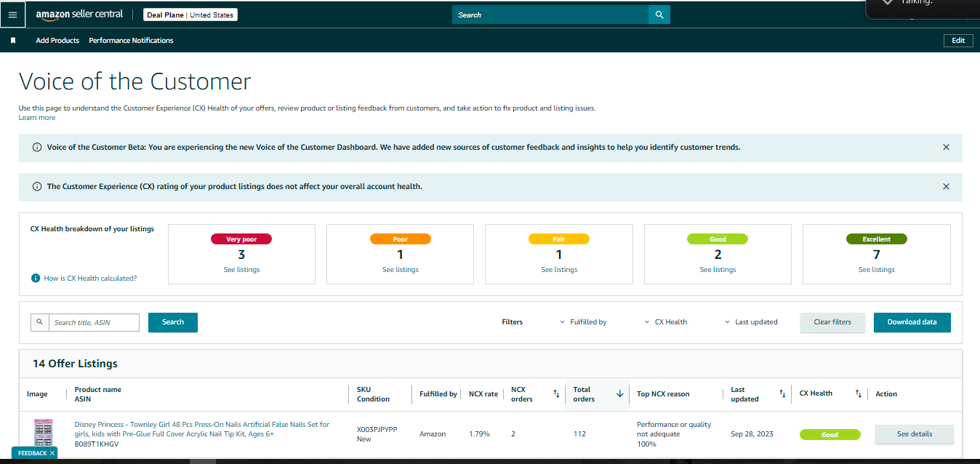Open Disney Princess Press-On Nails product link
The image size is (980, 464).
click(202, 429)
